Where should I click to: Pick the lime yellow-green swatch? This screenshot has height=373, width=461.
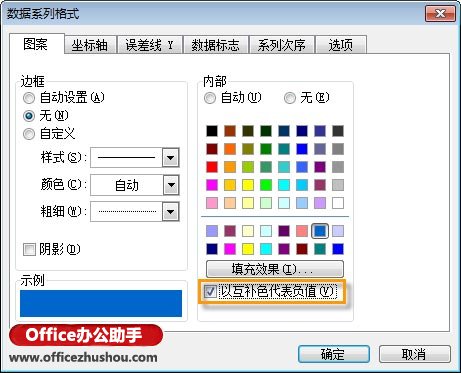tap(248, 167)
